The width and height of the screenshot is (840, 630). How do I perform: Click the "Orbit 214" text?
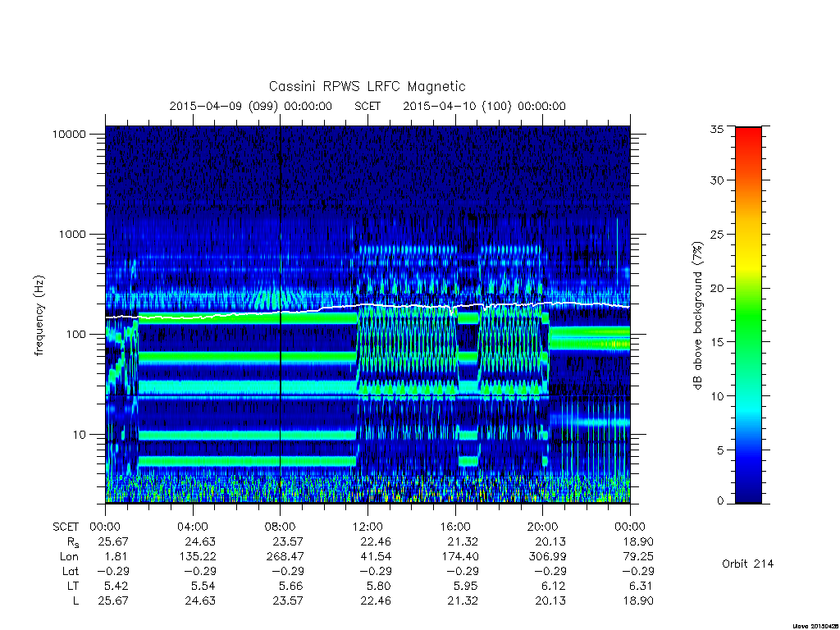pyautogui.click(x=747, y=564)
